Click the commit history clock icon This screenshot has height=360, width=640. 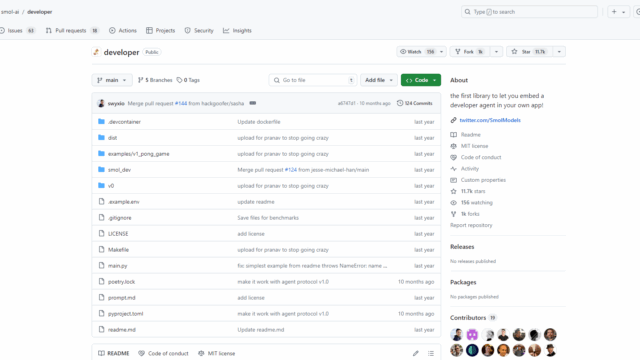click(x=400, y=103)
